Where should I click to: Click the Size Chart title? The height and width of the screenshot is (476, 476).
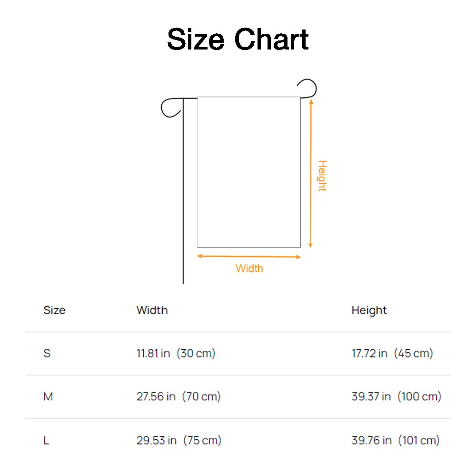[238, 40]
